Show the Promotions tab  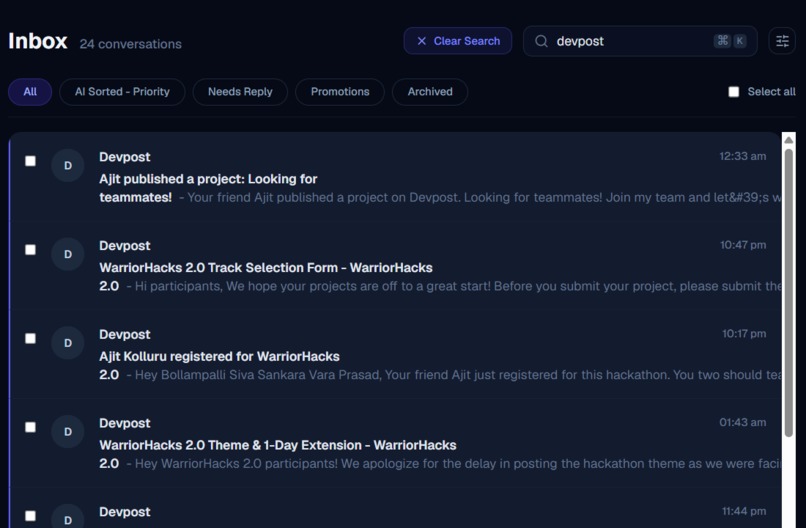[340, 92]
